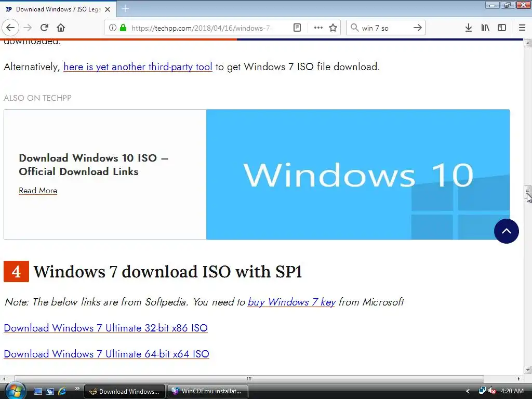
Task: Click the 'win 7 so' search field
Action: click(385, 28)
